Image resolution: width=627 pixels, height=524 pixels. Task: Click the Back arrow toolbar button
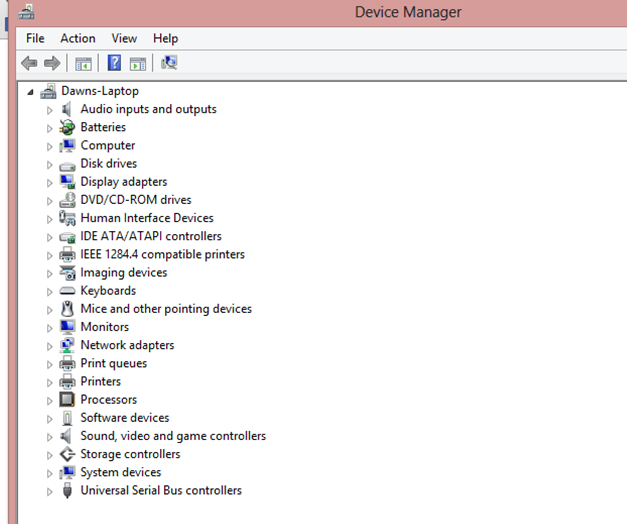pyautogui.click(x=29, y=63)
